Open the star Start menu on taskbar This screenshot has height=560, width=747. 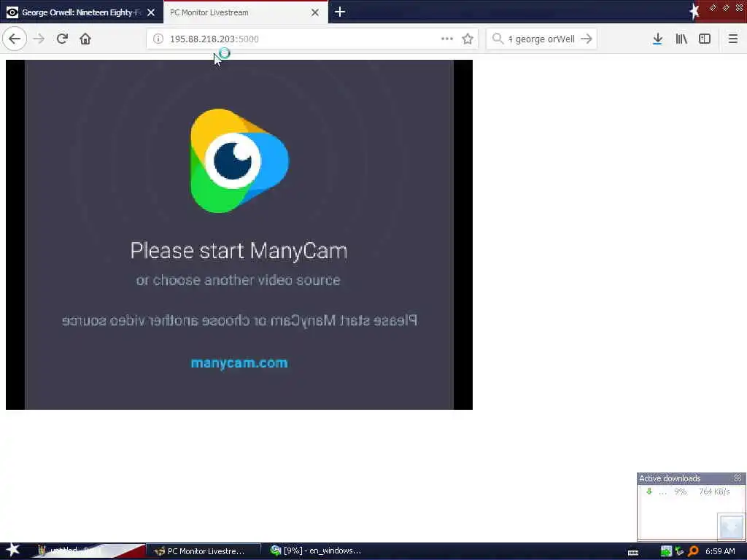tap(13, 550)
